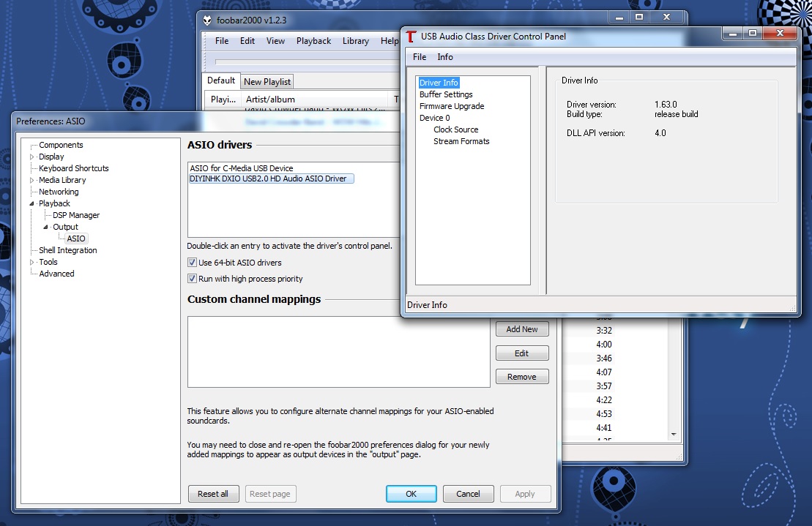Click the playlist scrollbar down arrow
The image size is (812, 526).
pyautogui.click(x=673, y=434)
